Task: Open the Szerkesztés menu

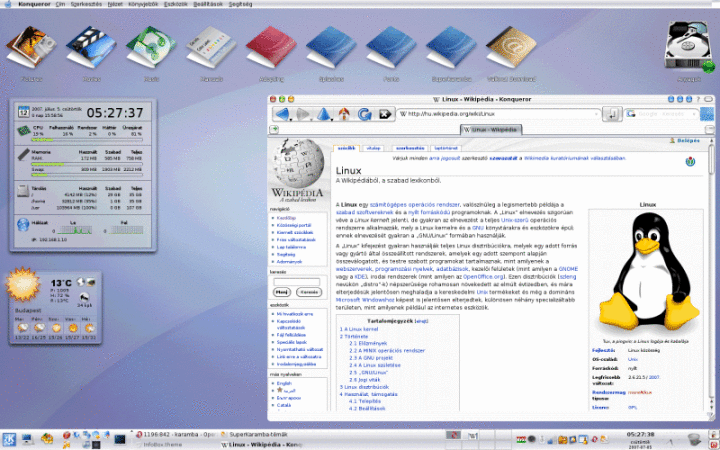Action: (86, 4)
